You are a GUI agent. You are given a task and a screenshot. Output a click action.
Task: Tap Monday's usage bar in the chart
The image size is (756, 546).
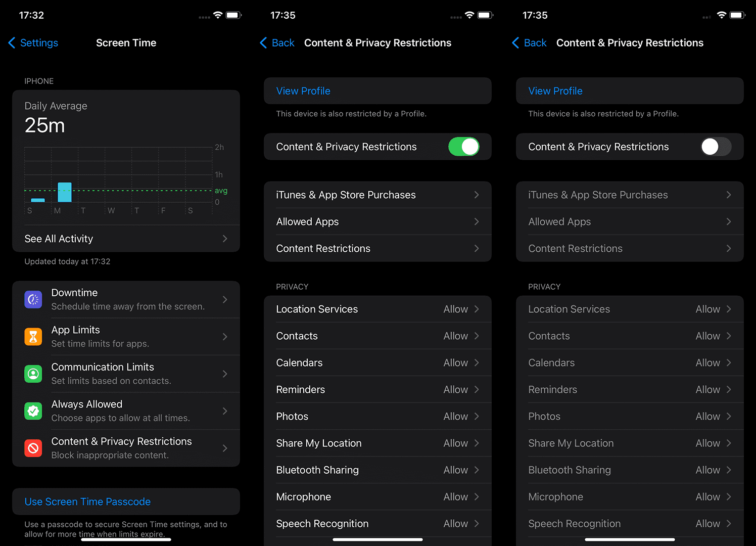(x=65, y=192)
